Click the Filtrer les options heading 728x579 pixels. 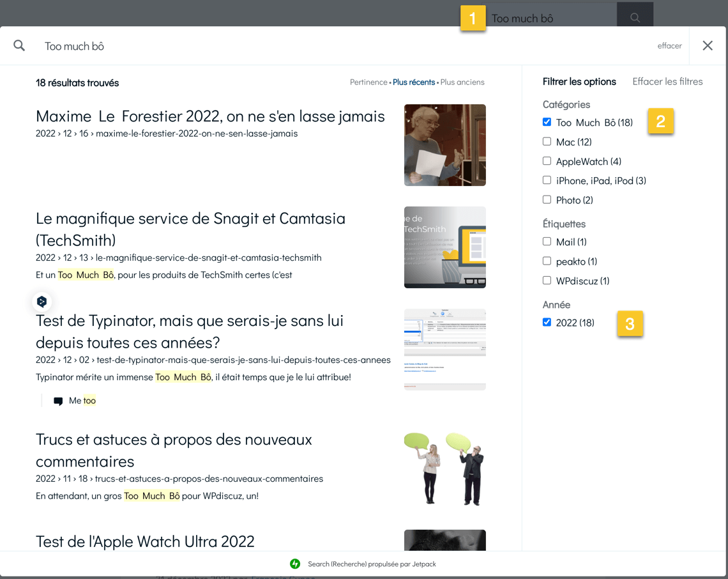(x=579, y=81)
